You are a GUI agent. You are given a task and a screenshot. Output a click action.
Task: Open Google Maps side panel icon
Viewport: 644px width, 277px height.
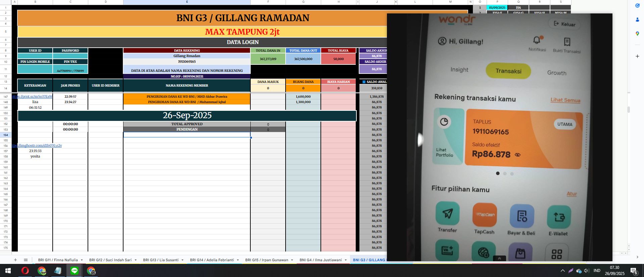point(637,34)
